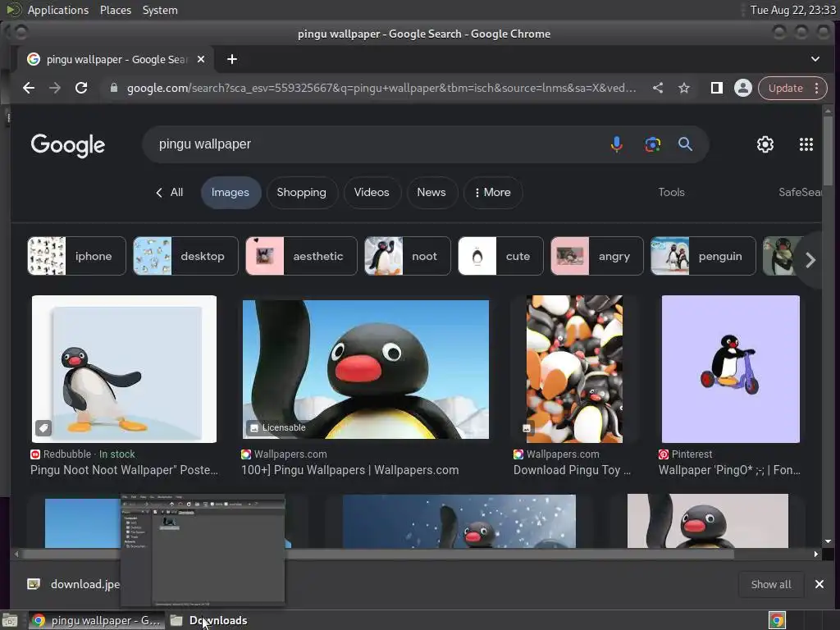Viewport: 840px width, 630px height.
Task: Open the snowy night Pingu image
Action: coord(459,521)
